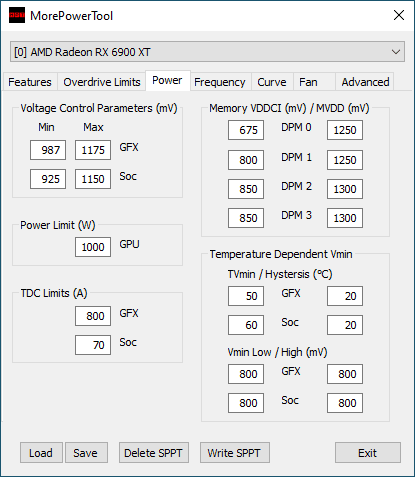Screen dimensions: 415x477
Task: Click the 'Voltage Control Parameters (mV)' label
Action: pyautogui.click(x=99, y=108)
